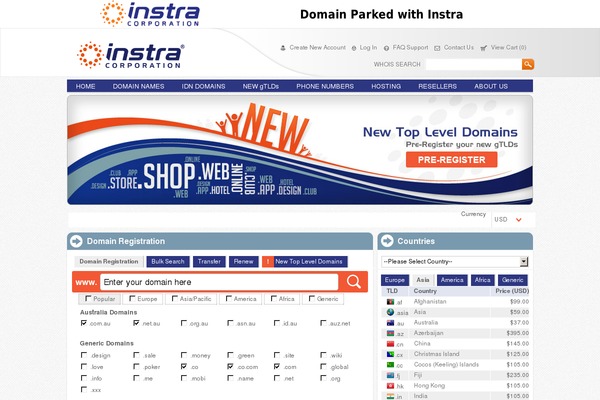Click the View Cart (0) link
This screenshot has height=400, width=600.
click(509, 47)
